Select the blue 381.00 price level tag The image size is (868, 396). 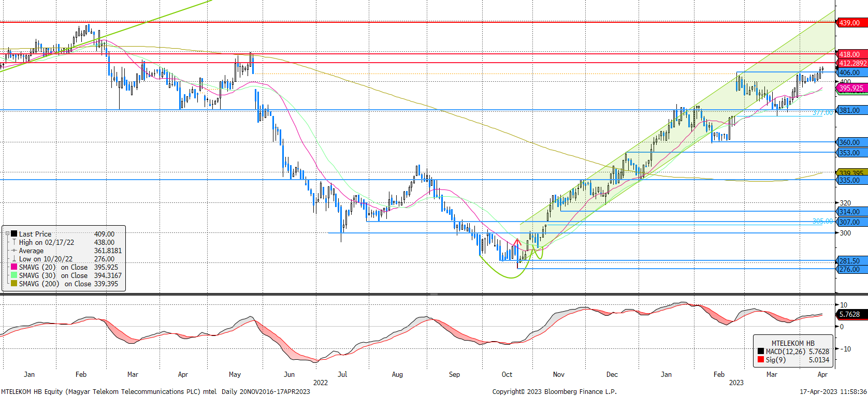(849, 110)
